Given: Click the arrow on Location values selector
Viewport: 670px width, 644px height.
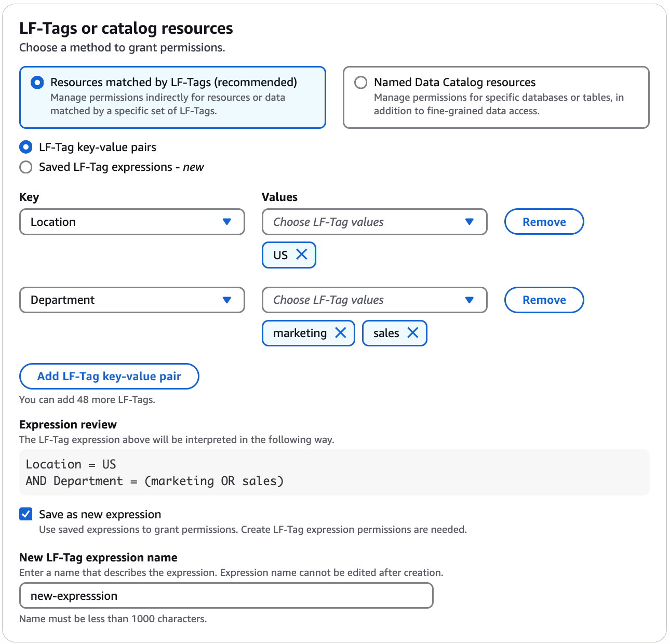Looking at the screenshot, I should pos(470,222).
